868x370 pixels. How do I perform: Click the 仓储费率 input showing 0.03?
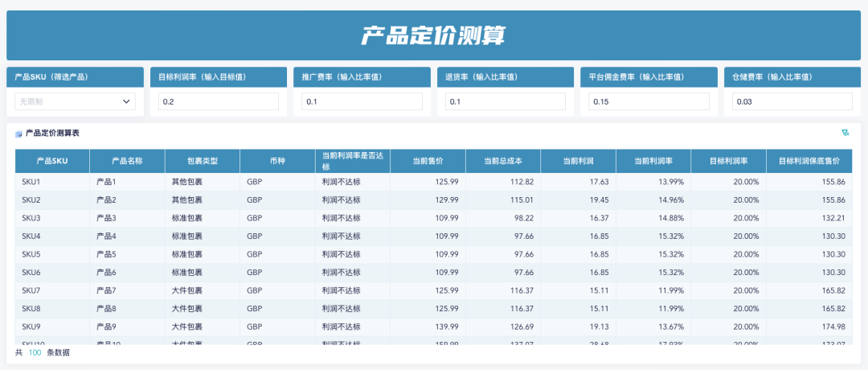[x=792, y=101]
